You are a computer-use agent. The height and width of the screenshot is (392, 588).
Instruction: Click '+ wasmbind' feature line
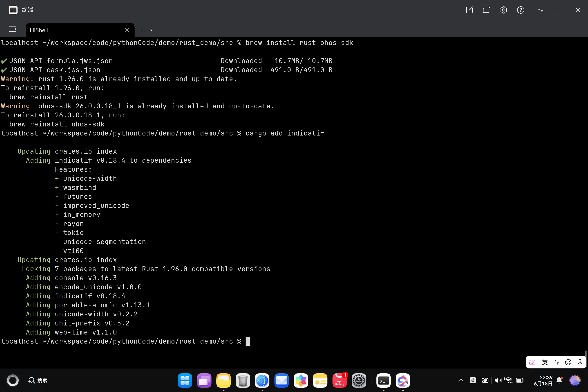click(76, 187)
